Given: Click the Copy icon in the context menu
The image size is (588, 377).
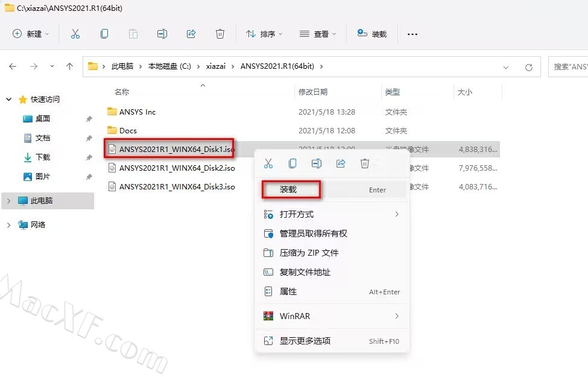Looking at the screenshot, I should tap(292, 163).
